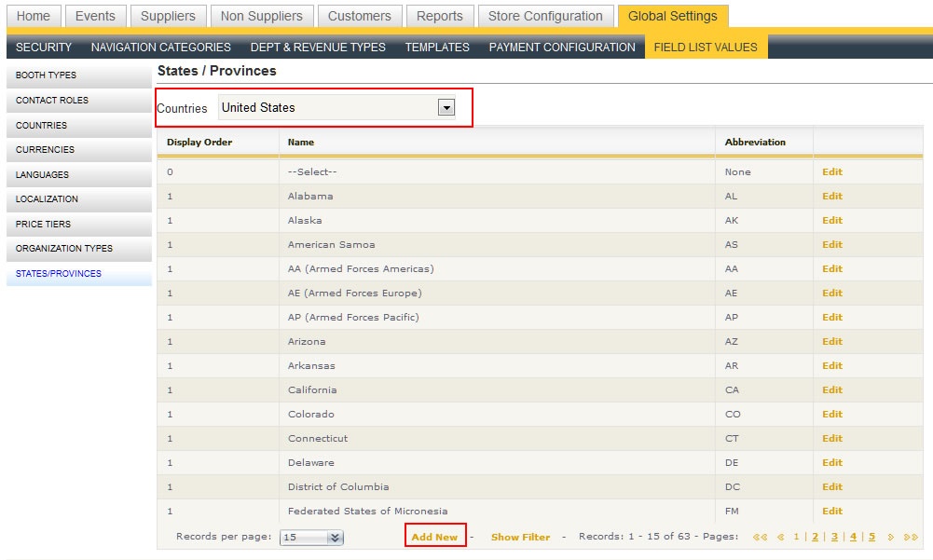Edit the Alabama row
Viewport: 933px width, 560px height.
coord(831,197)
